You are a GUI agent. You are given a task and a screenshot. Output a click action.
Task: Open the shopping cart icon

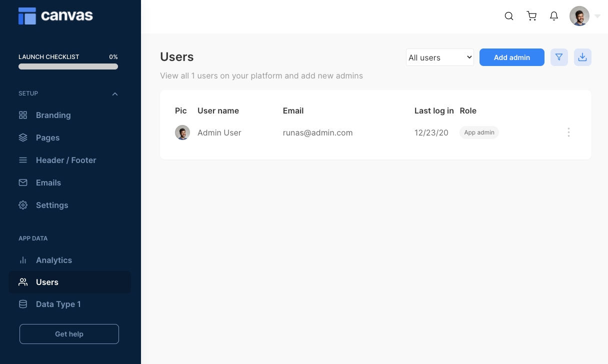pyautogui.click(x=531, y=16)
